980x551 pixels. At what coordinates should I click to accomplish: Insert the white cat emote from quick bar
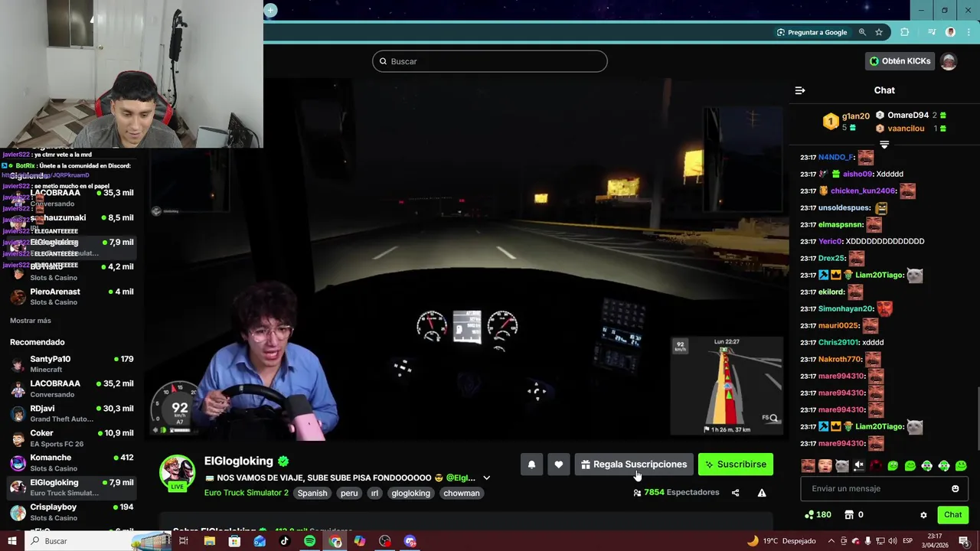(x=841, y=465)
